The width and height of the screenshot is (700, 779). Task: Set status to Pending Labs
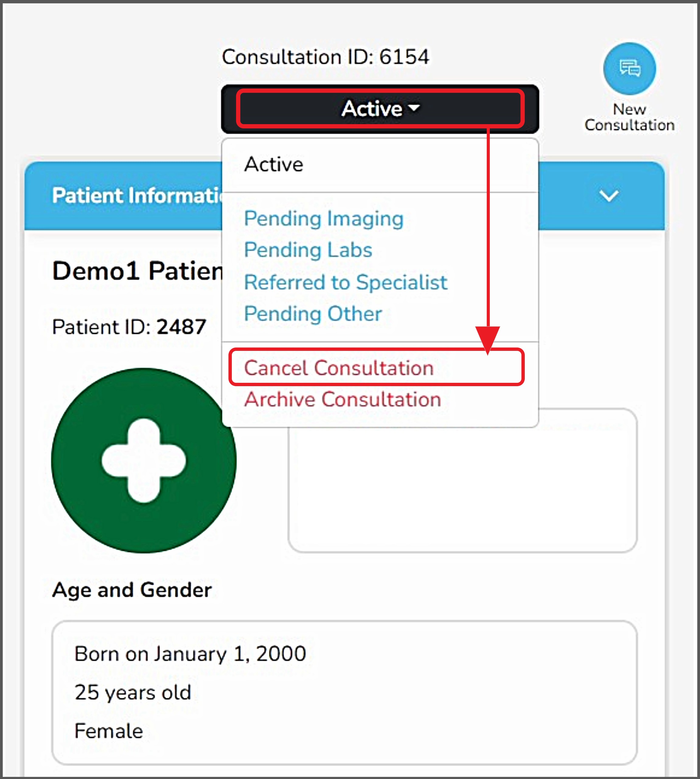coord(308,250)
